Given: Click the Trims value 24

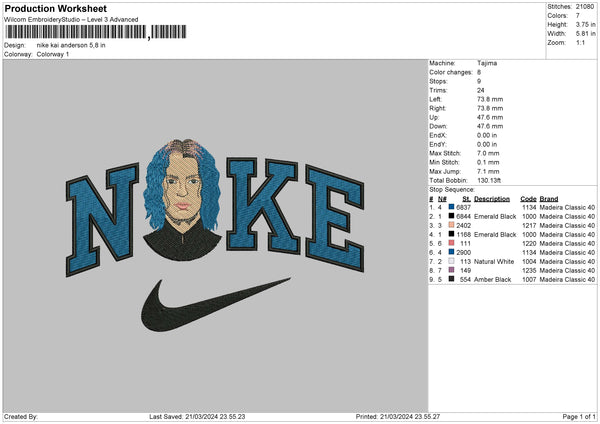Looking at the screenshot, I should point(481,90).
